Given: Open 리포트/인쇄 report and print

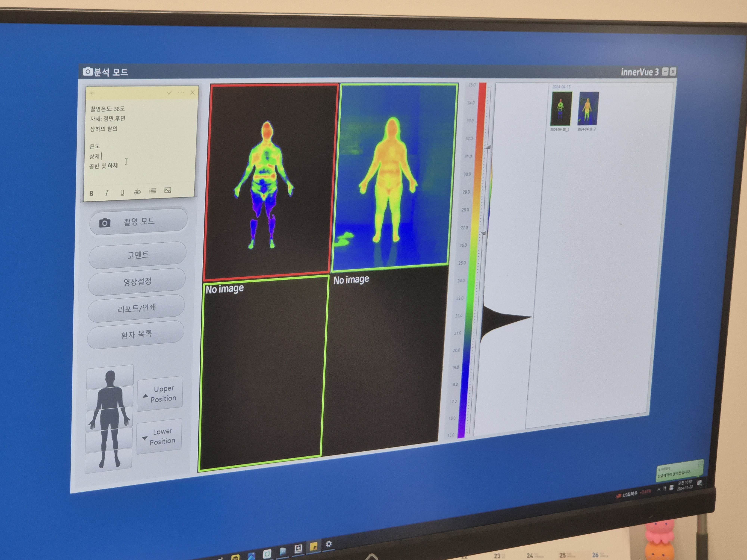Looking at the screenshot, I should click(x=137, y=308).
